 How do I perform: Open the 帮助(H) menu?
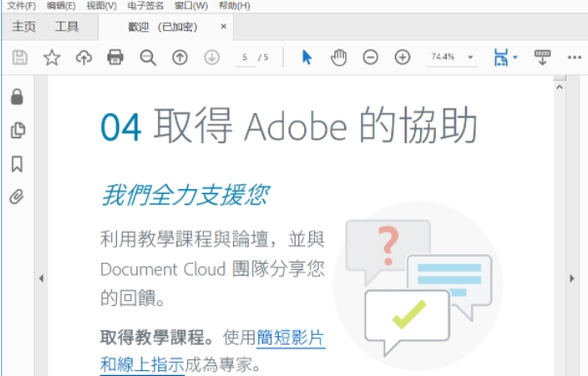pos(234,6)
